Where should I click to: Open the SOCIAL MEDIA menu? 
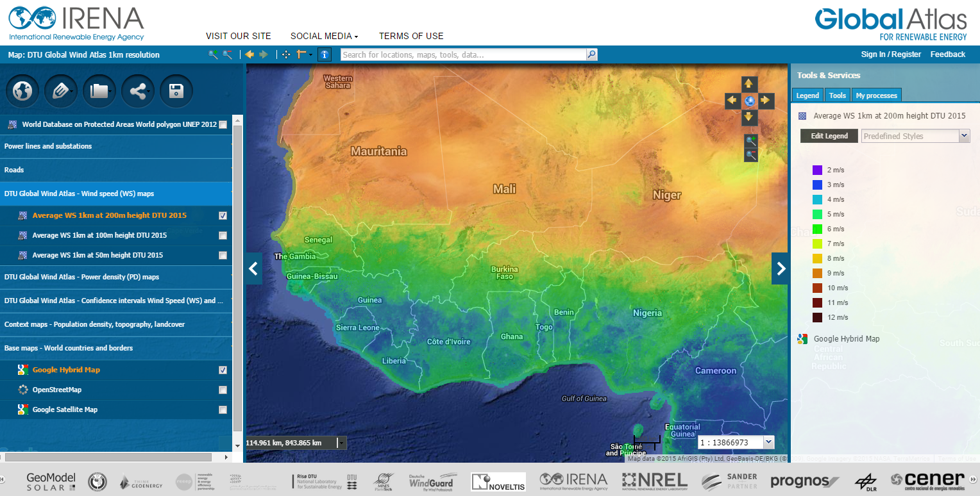[324, 36]
